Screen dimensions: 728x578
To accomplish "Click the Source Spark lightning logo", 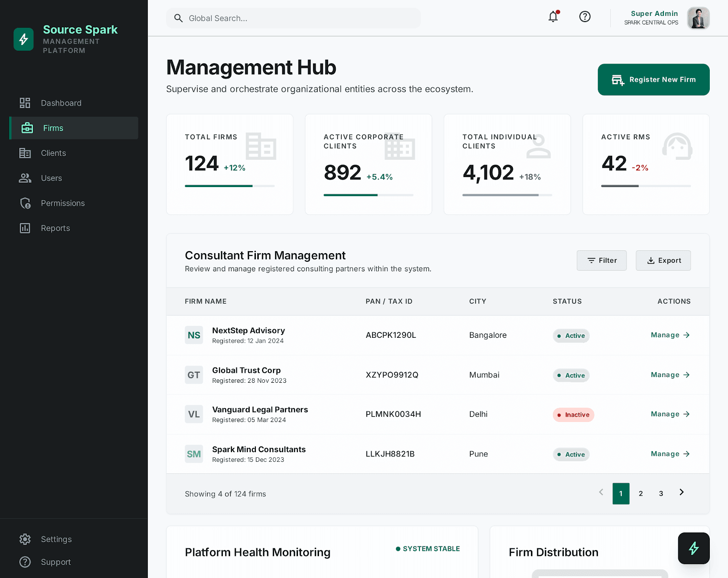I will click(x=23, y=39).
